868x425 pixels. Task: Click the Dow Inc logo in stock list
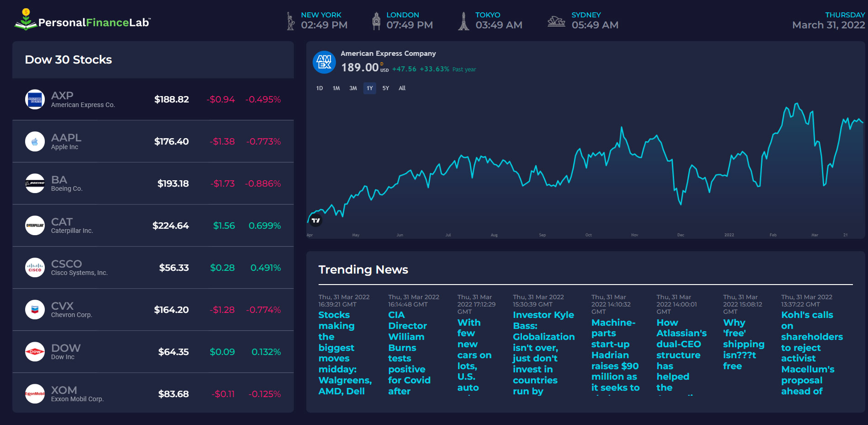(x=35, y=352)
